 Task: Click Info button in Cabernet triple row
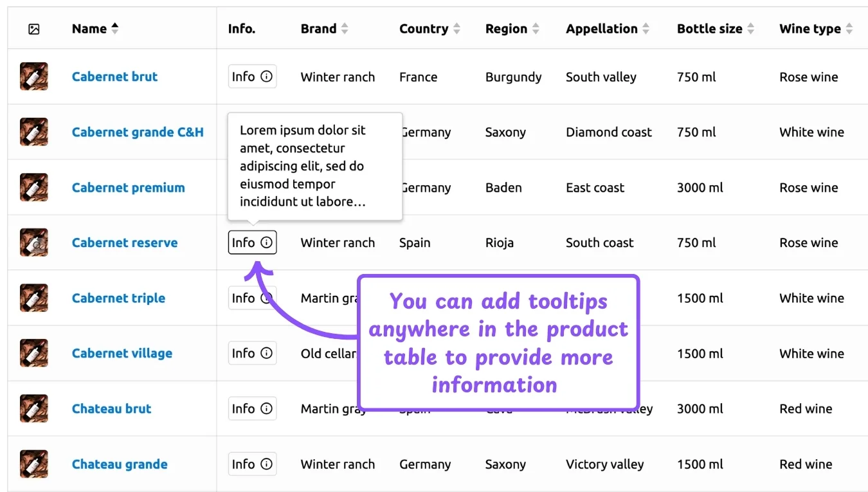click(x=252, y=298)
